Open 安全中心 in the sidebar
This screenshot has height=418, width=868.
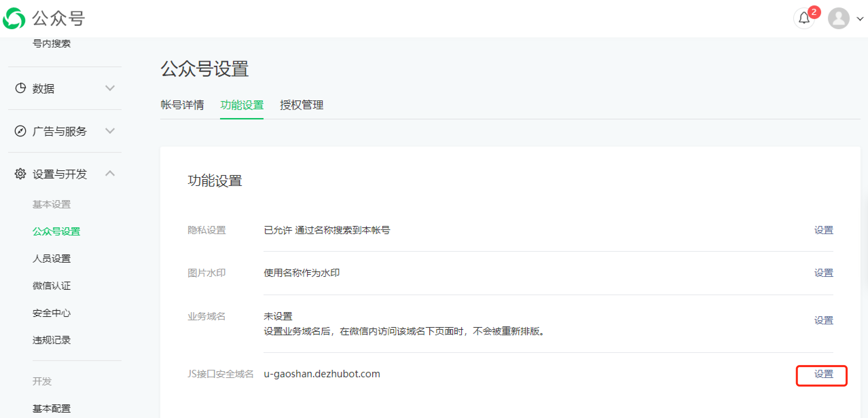(52, 313)
